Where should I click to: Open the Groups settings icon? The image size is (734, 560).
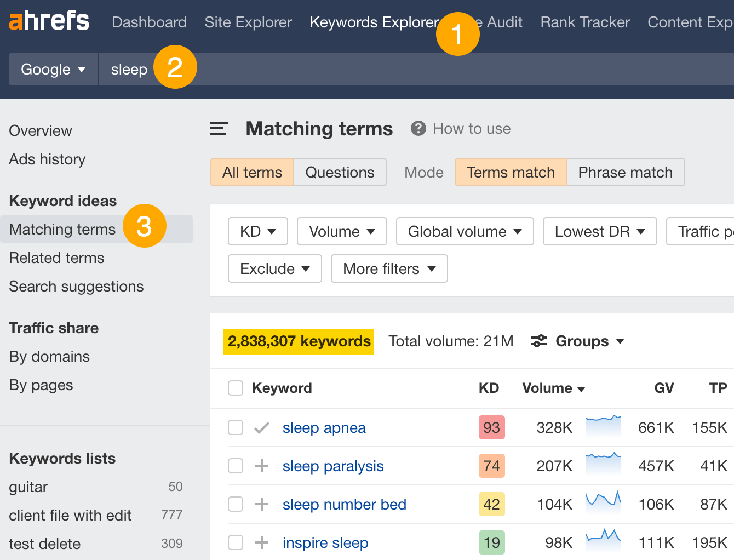(538, 341)
